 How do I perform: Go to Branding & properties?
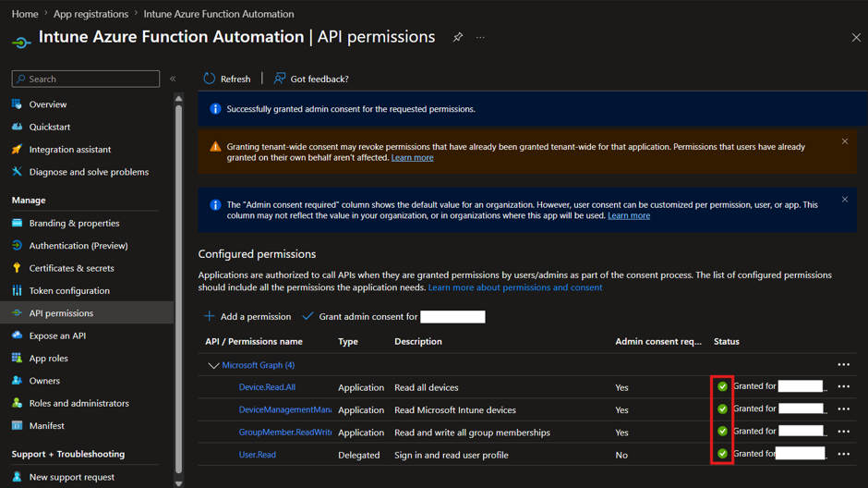pos(74,223)
